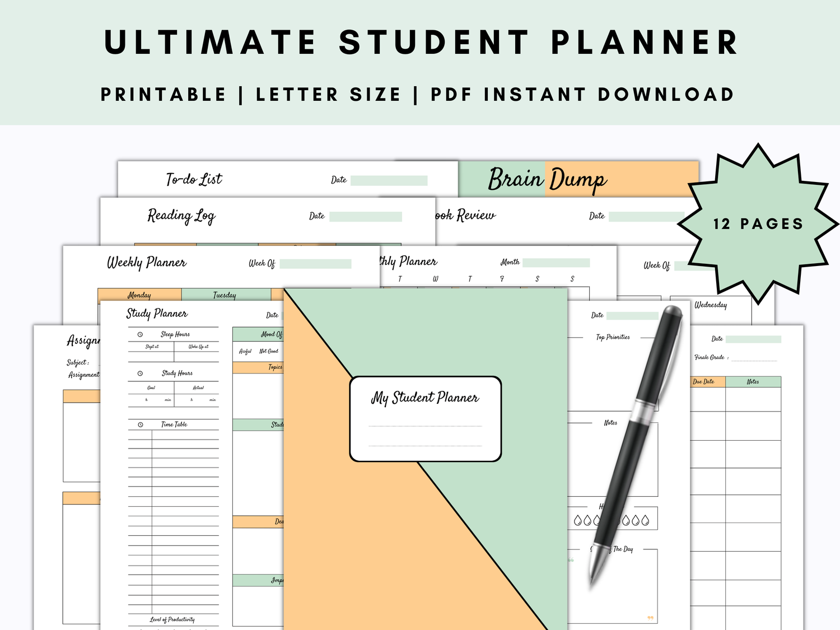Click the 12 PAGES starburst badge

click(x=758, y=223)
